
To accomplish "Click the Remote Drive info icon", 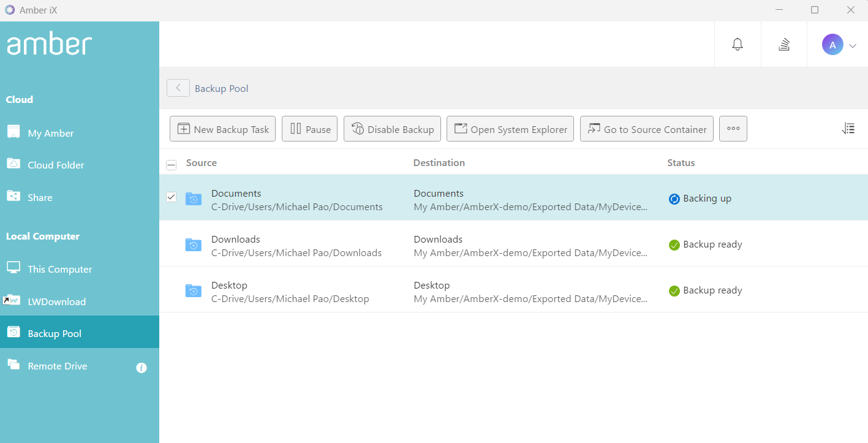I will 142,368.
